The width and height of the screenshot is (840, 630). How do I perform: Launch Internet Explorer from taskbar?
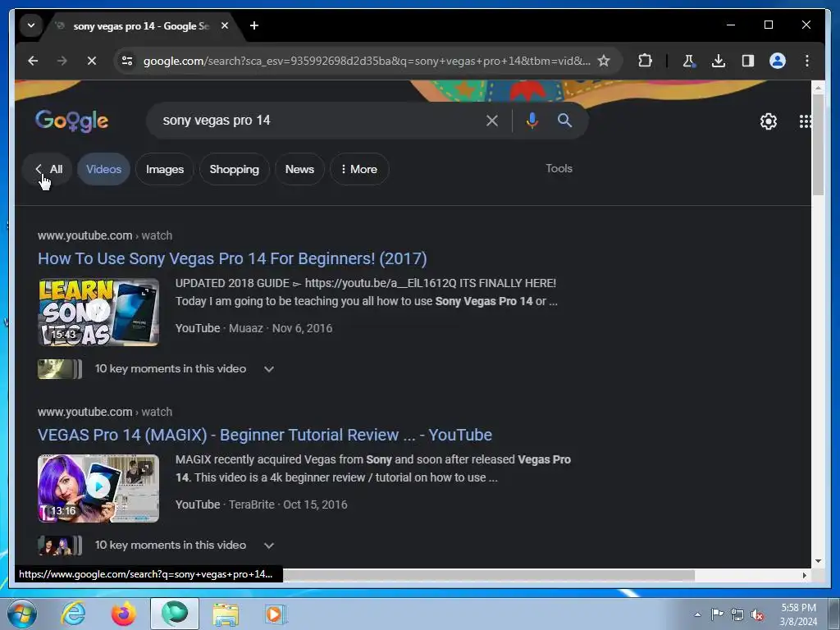73,614
